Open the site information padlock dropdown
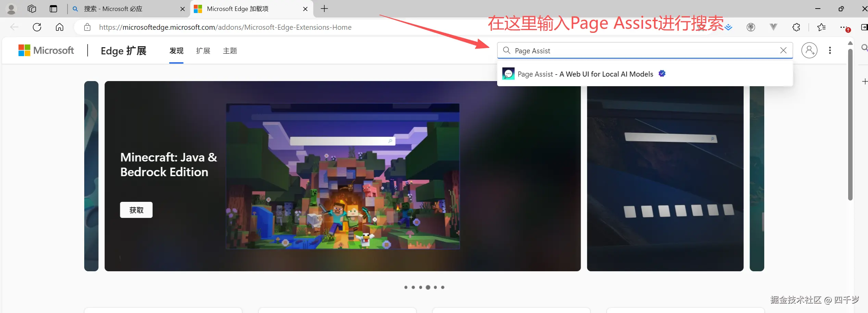This screenshot has height=313, width=868. pos(87,27)
